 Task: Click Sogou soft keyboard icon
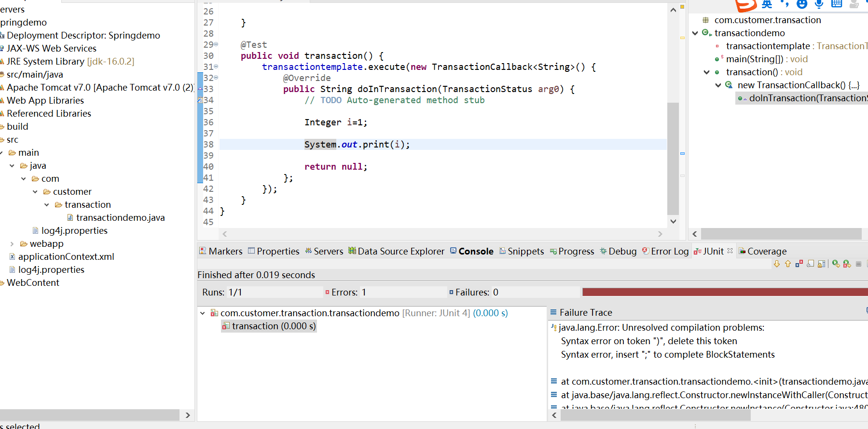[x=837, y=4]
